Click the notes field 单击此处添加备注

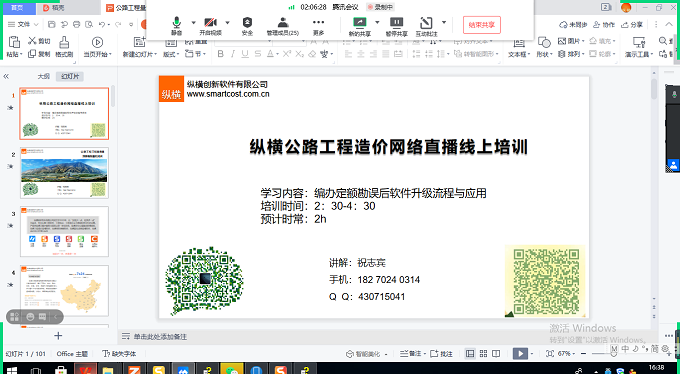click(x=160, y=337)
